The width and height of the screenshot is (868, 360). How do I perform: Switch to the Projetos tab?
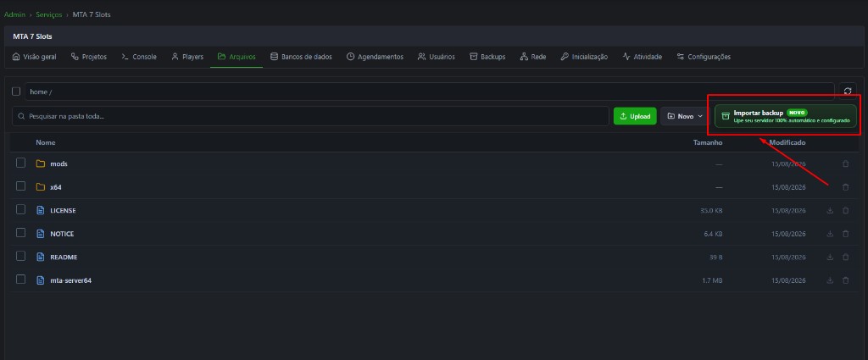coord(88,57)
